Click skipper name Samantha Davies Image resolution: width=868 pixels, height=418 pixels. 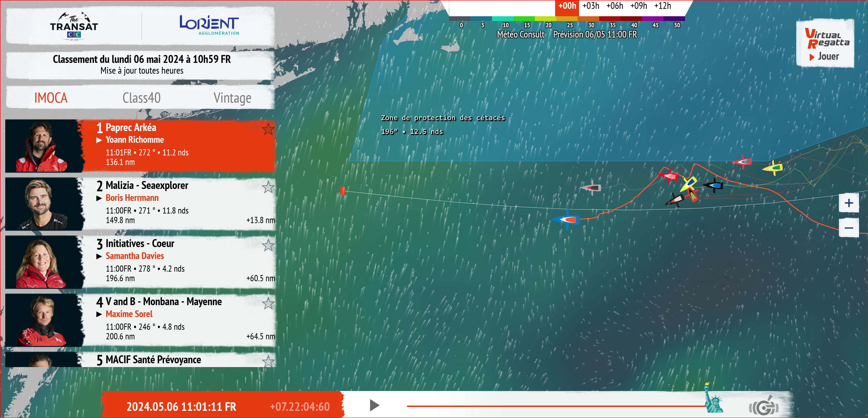pyautogui.click(x=135, y=256)
